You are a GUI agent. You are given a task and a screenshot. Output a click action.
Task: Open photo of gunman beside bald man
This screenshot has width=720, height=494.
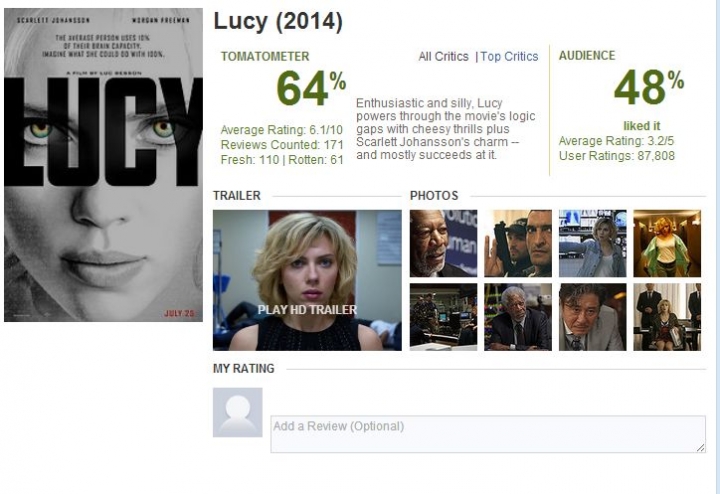(x=518, y=243)
